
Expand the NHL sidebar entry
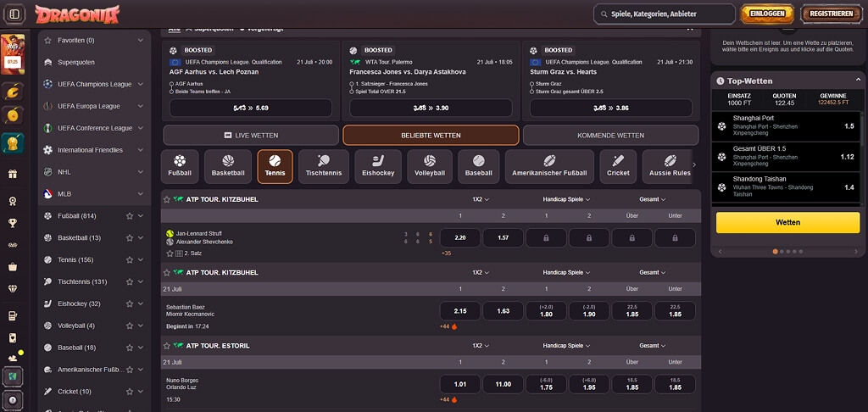(141, 172)
